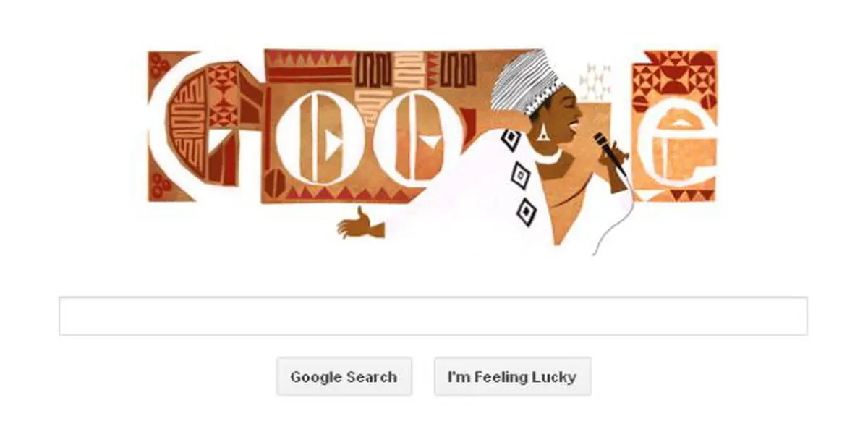This screenshot has width=868, height=445.
Task: Click the I'm Feeling Lucky button
Action: 512,376
